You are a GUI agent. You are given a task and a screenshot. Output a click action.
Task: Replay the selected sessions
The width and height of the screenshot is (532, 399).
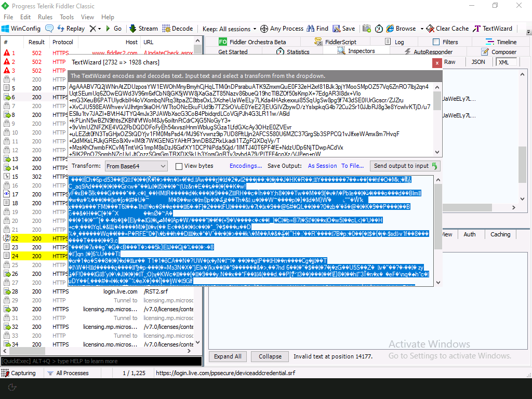point(71,29)
